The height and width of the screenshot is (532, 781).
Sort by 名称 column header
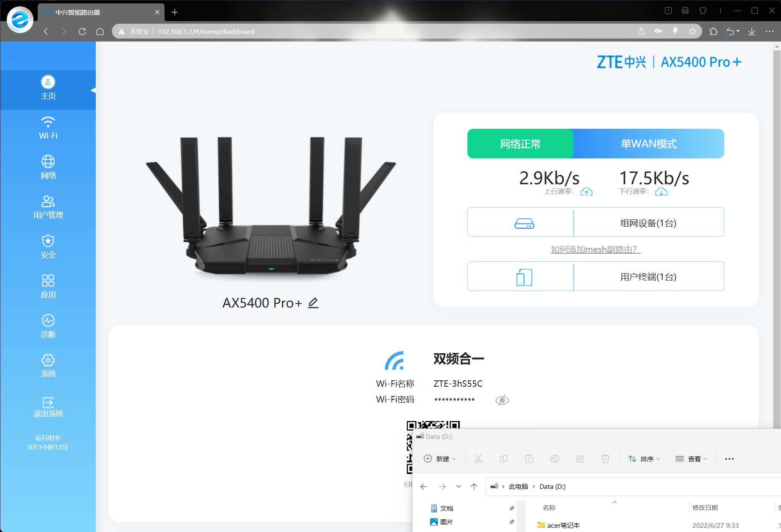click(549, 507)
